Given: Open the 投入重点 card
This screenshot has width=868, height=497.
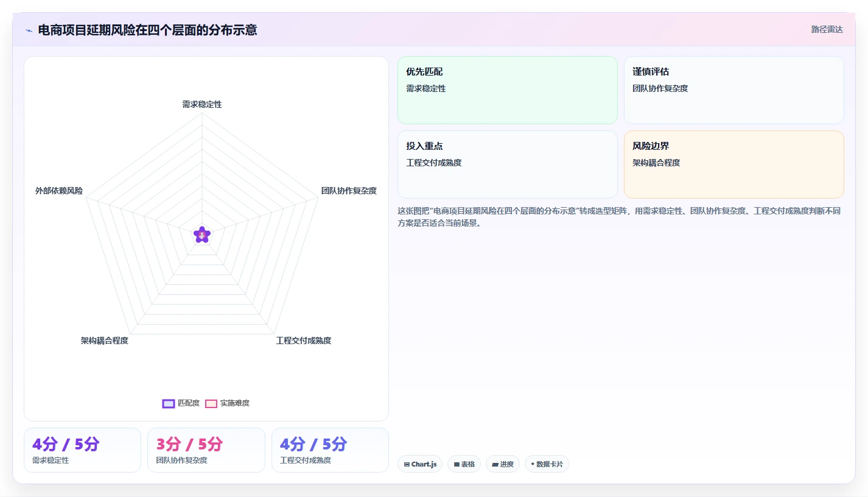Looking at the screenshot, I should coord(508,164).
